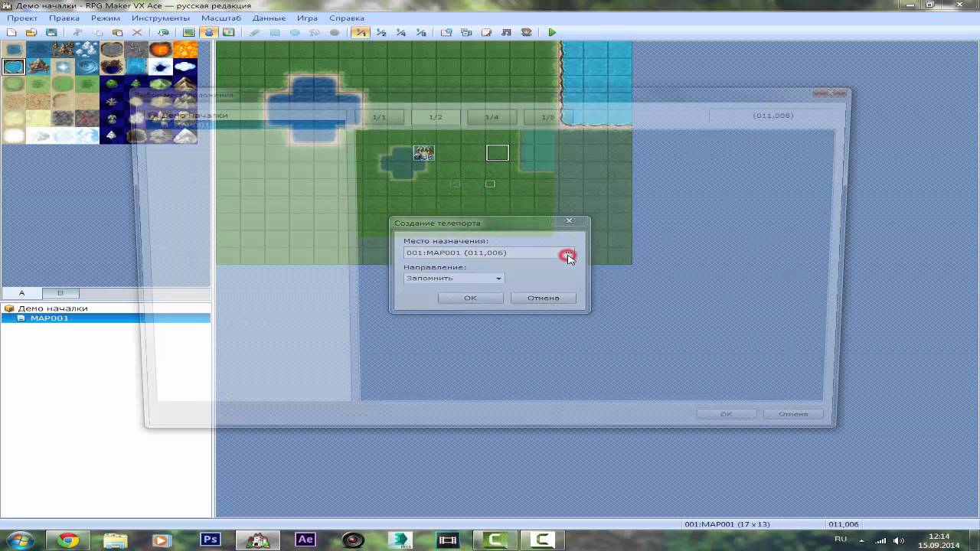Viewport: 980px width, 551px height.
Task: Select the Rectangle drawing tool
Action: 274,32
